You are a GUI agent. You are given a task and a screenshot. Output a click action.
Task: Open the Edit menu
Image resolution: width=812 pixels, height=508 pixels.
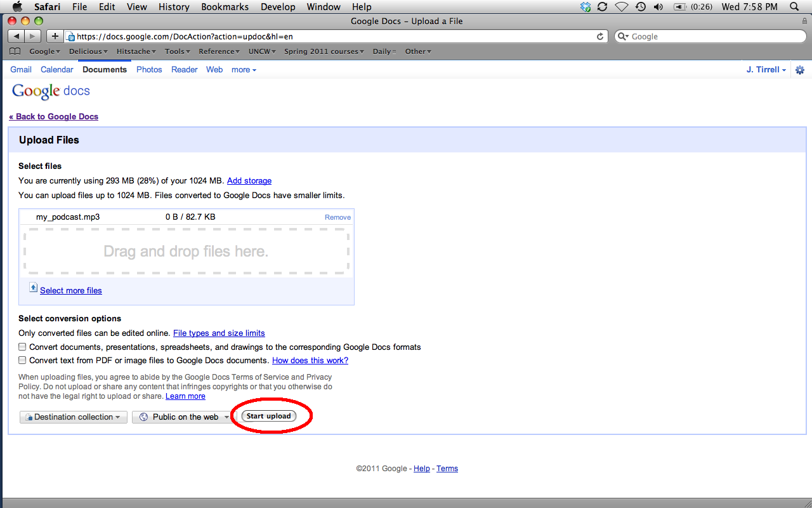pos(107,7)
